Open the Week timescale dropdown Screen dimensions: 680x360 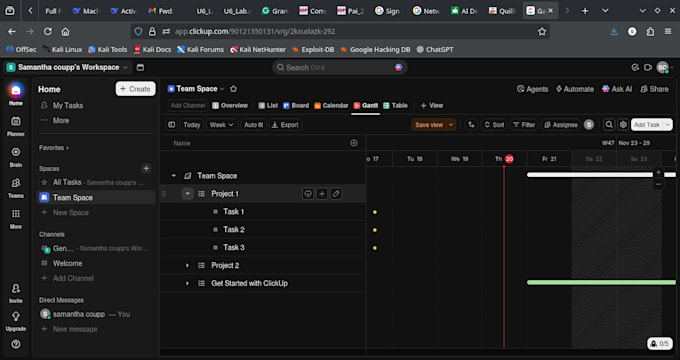[222, 125]
